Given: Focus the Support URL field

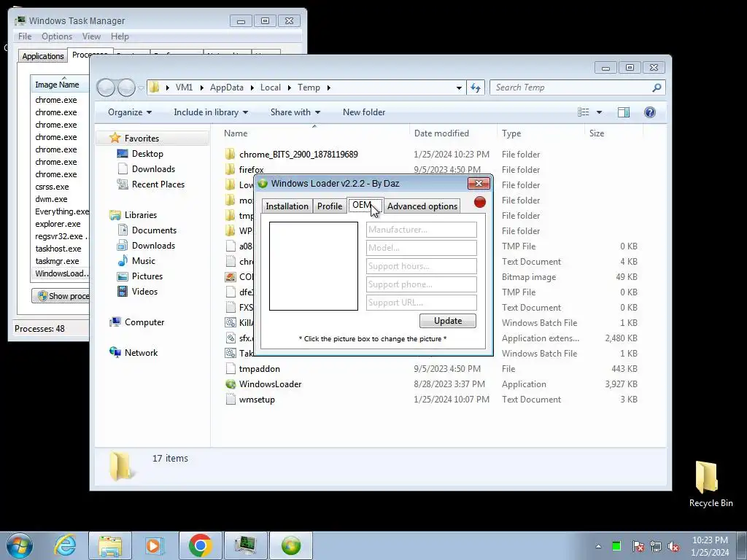Looking at the screenshot, I should click(421, 303).
